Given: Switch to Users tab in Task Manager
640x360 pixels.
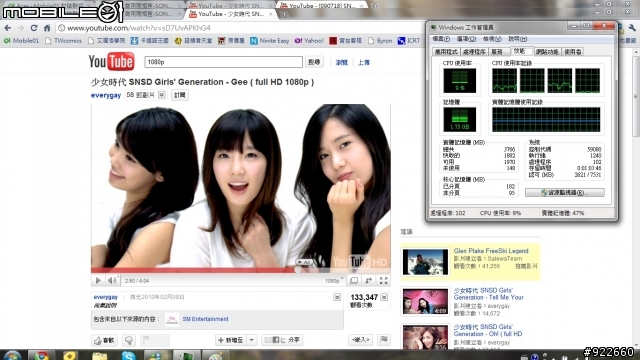Looking at the screenshot, I should click(x=573, y=52).
